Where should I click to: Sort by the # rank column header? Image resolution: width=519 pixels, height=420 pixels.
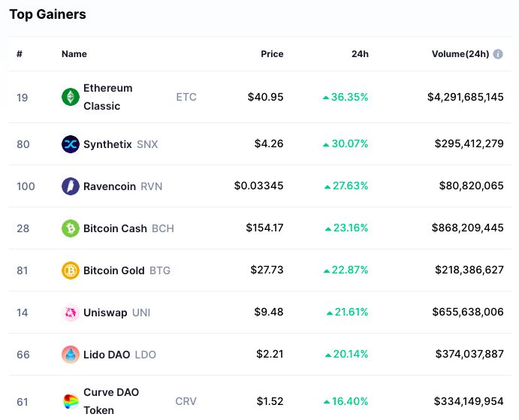(x=20, y=54)
